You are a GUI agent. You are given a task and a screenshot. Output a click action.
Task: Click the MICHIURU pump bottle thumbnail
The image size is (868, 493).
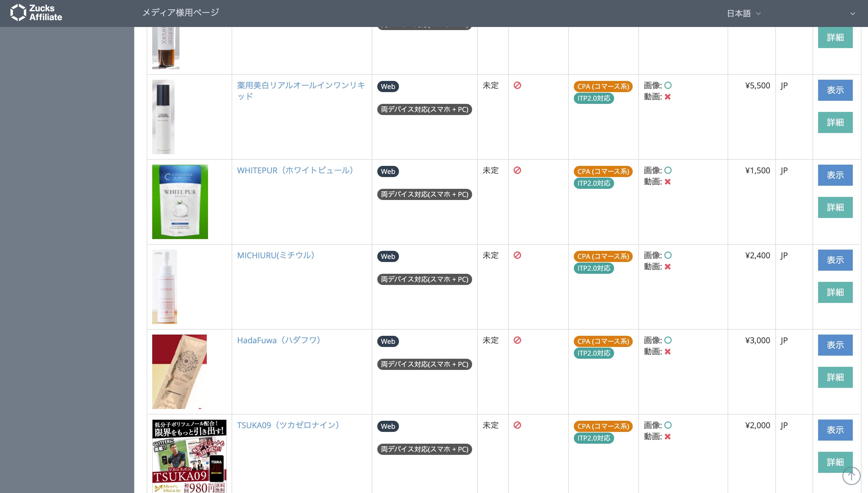coord(165,287)
